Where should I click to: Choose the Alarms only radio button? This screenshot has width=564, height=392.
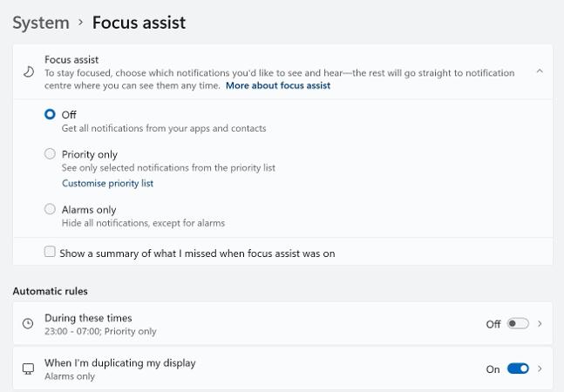click(50, 209)
